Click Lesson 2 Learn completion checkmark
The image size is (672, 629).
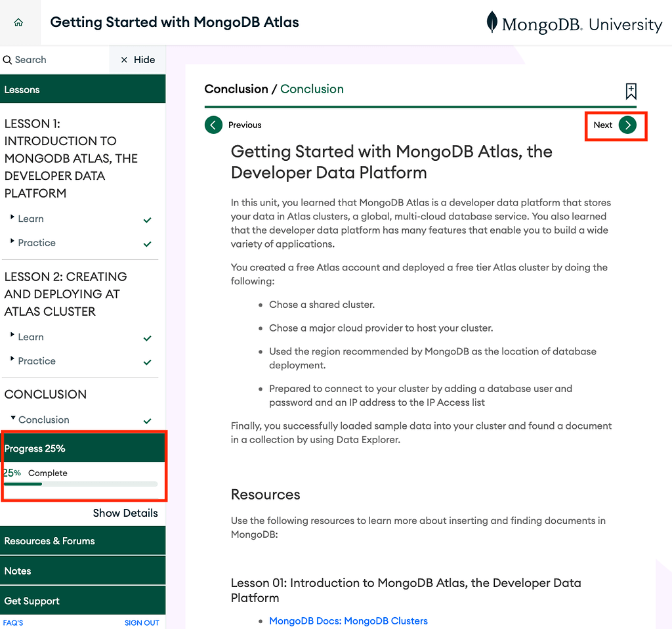coord(148,338)
